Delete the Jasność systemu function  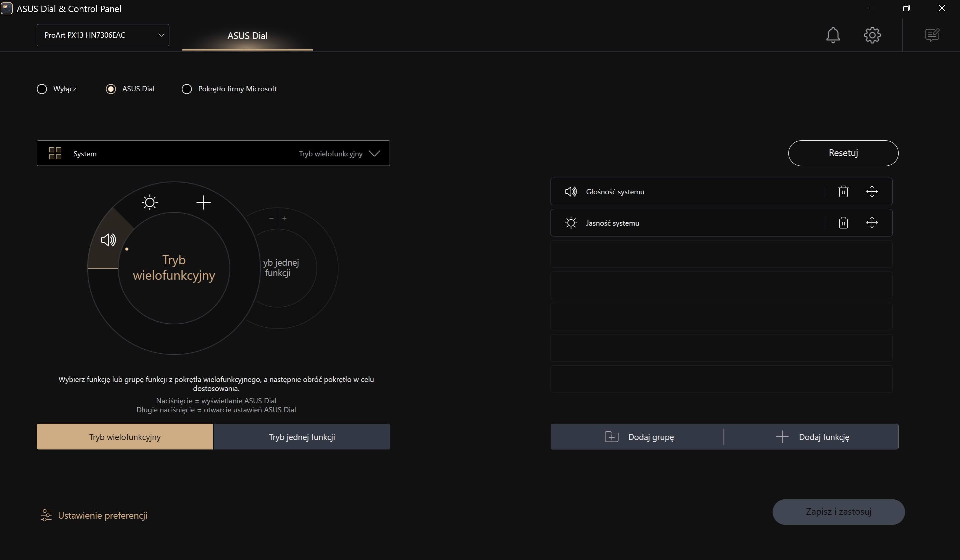pos(843,223)
